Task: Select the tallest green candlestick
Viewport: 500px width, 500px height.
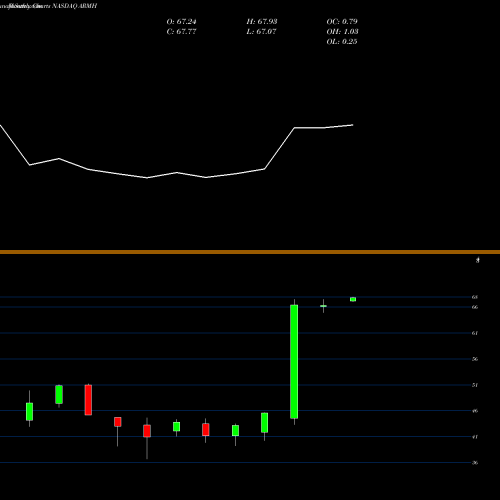Action: click(x=294, y=362)
